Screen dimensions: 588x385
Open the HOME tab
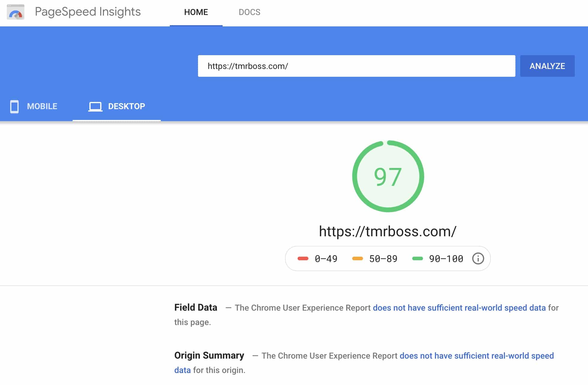pos(196,12)
